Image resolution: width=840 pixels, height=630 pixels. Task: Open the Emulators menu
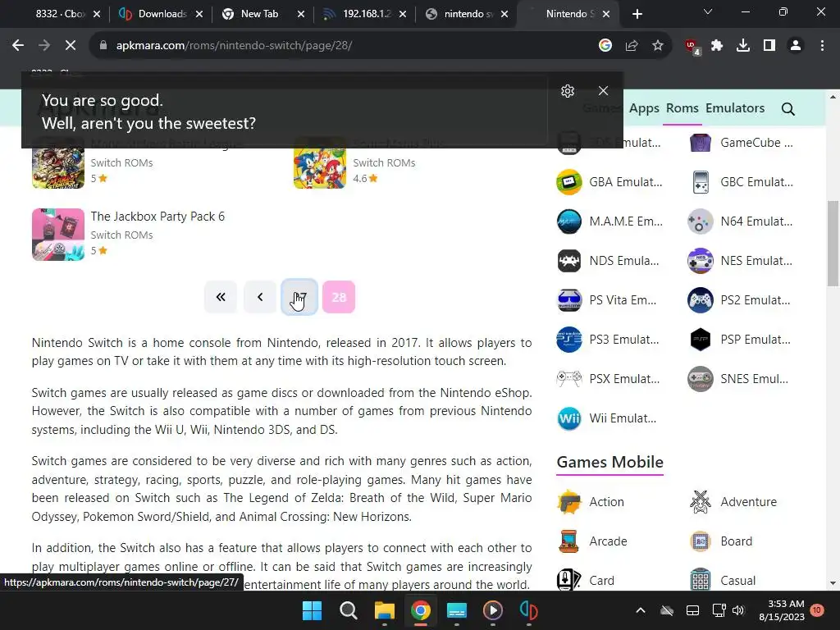click(735, 108)
